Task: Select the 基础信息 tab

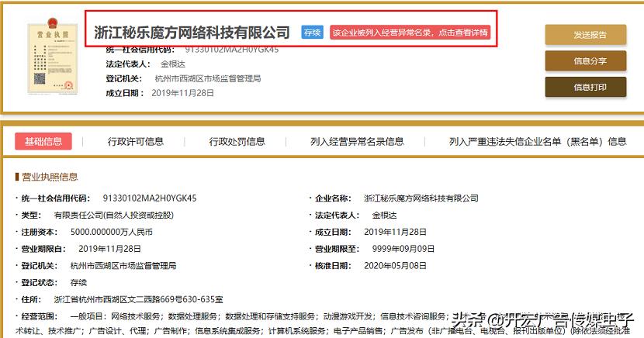Action: tap(43, 142)
